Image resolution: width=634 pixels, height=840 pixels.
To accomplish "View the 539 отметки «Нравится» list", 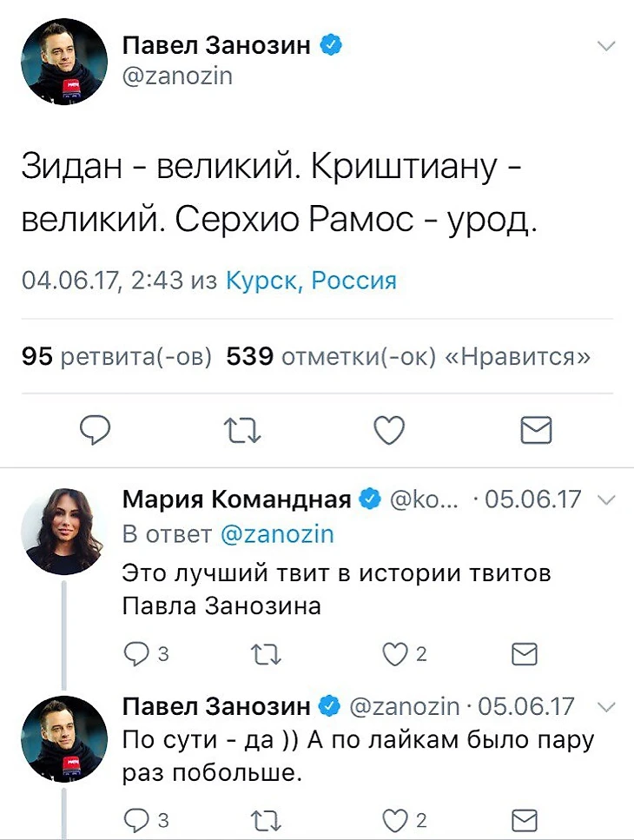I will click(408, 356).
